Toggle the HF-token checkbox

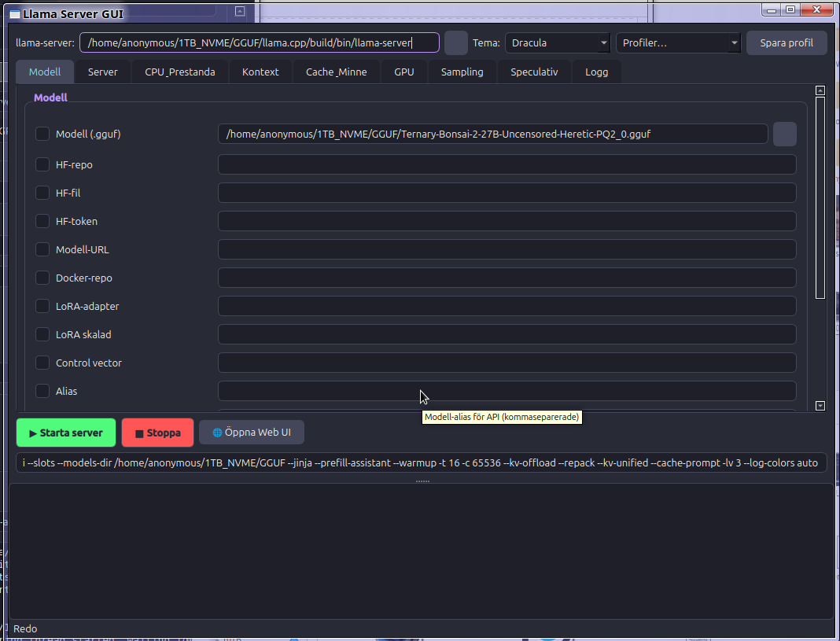coord(42,221)
